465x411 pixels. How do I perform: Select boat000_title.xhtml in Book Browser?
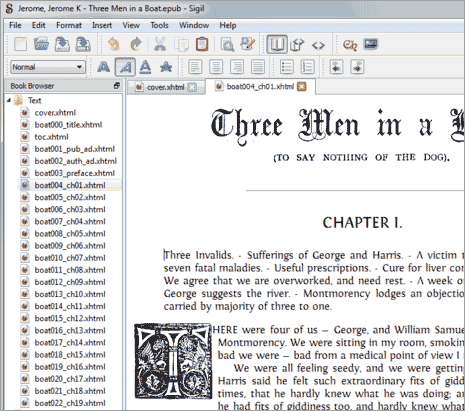point(68,125)
